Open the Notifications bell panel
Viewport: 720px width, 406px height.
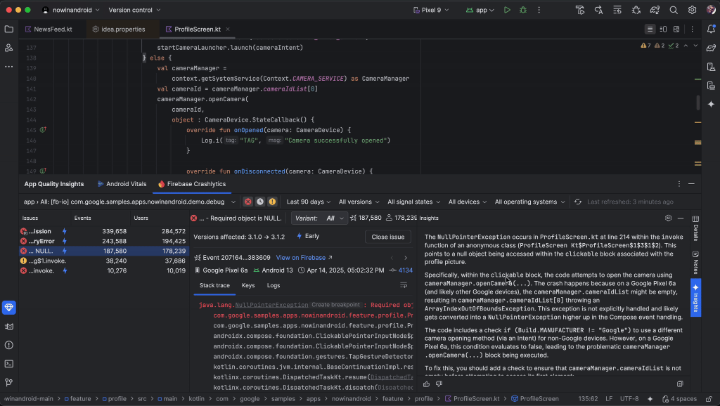coord(711,29)
